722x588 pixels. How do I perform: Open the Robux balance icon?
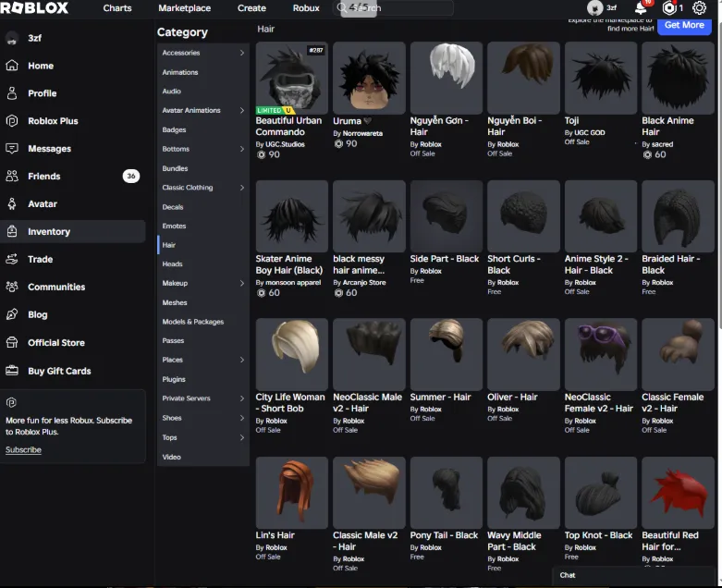[669, 7]
